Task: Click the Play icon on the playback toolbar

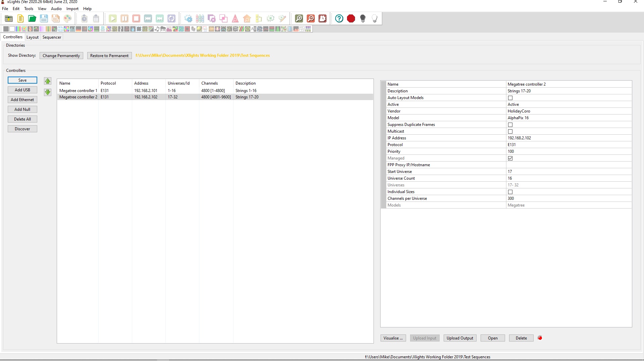Action: [113, 18]
